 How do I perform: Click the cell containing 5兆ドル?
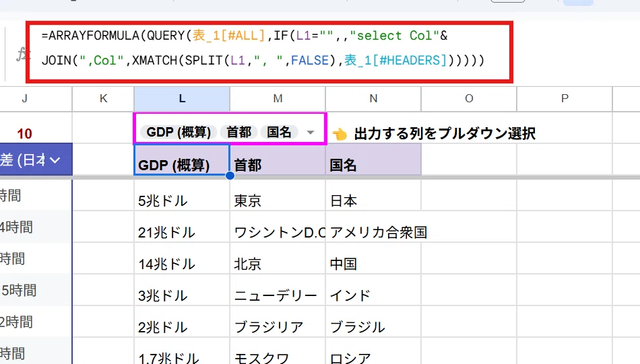pyautogui.click(x=182, y=195)
